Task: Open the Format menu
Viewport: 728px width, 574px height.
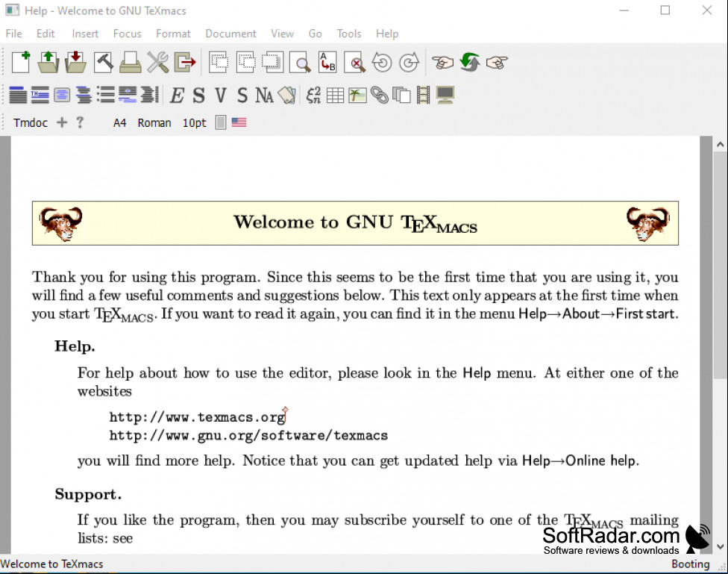Action: (173, 34)
